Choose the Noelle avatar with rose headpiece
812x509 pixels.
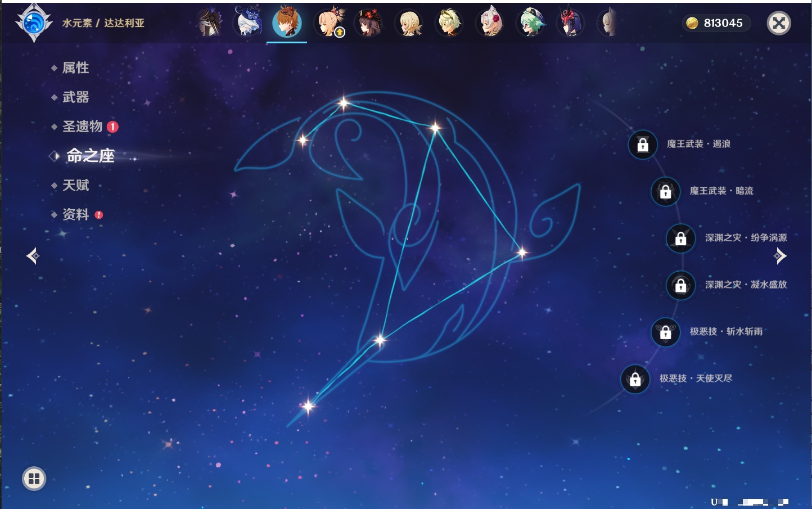click(490, 23)
